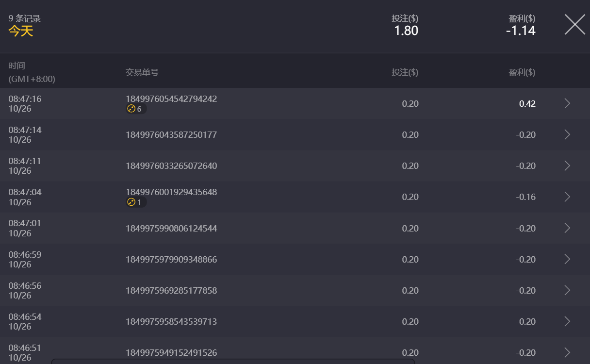590x364 pixels.
Task: Click the total bet value 1.80
Action: click(x=405, y=31)
